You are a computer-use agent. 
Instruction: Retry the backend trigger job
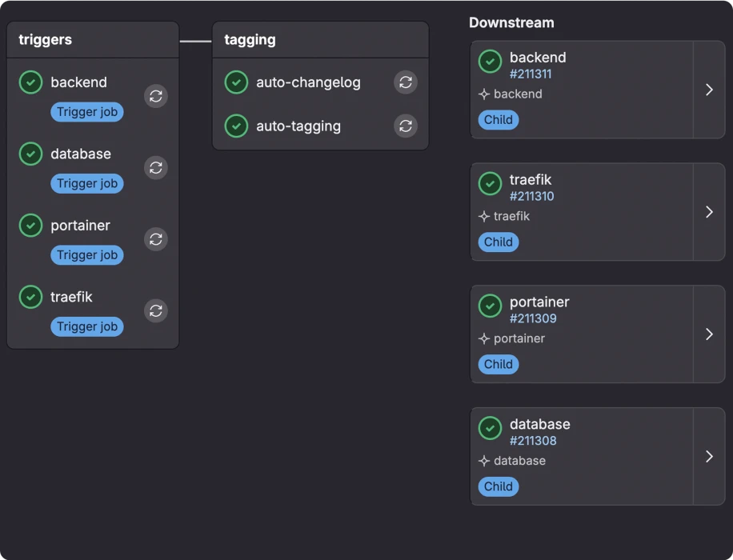pos(156,96)
